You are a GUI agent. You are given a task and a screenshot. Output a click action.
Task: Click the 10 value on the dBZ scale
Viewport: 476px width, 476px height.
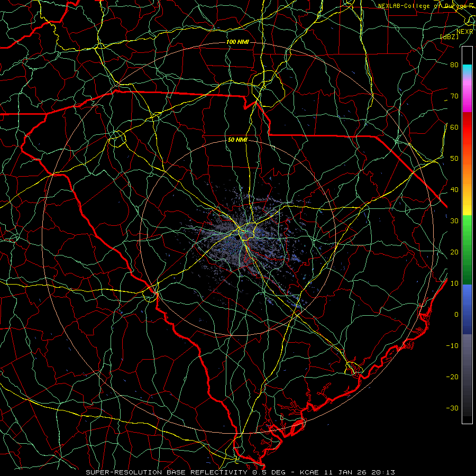454,283
